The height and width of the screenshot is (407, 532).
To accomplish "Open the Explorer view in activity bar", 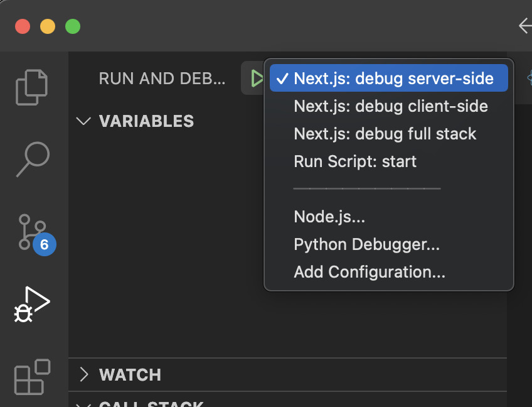I will [31, 87].
